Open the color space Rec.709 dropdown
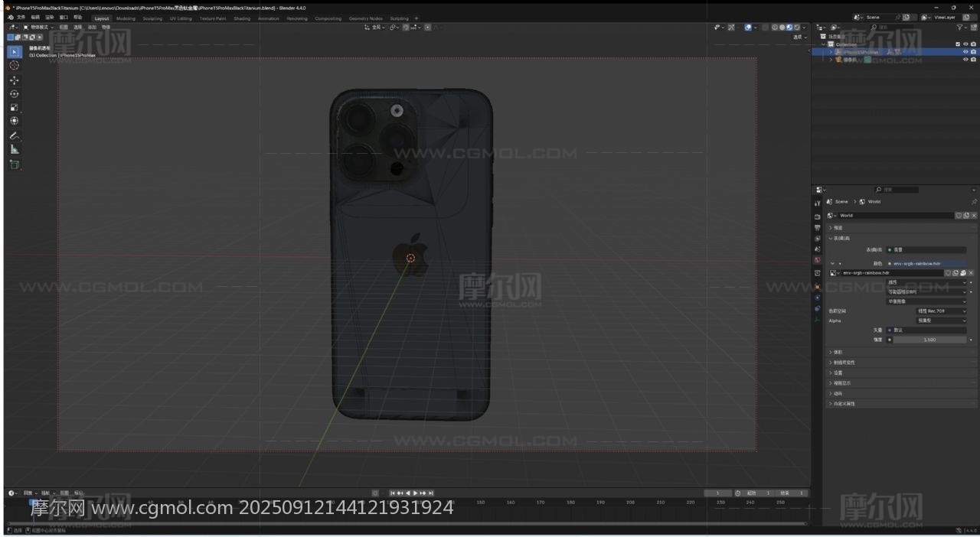The width and height of the screenshot is (980, 537). [x=941, y=311]
